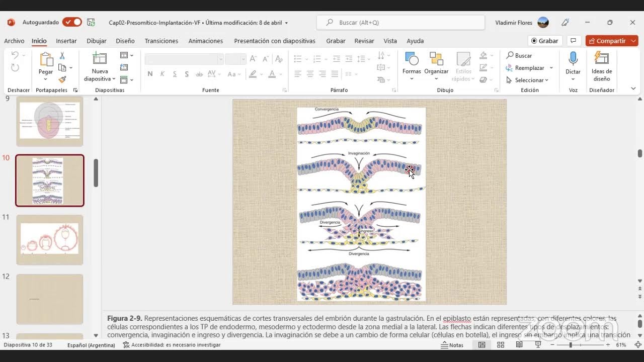This screenshot has height=362, width=644.
Task: Click the Pegar clipboard icon
Action: point(46,59)
